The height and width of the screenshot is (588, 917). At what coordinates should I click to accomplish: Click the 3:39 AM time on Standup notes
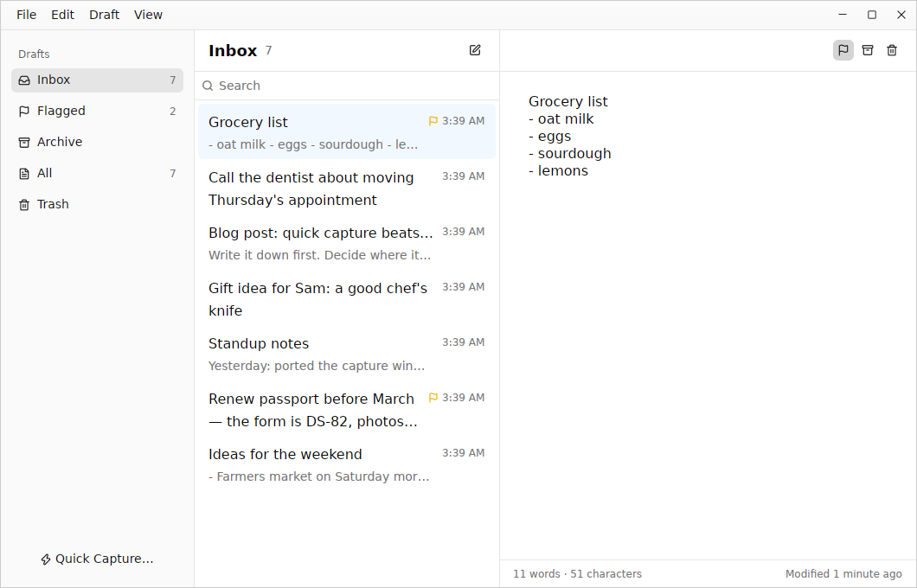pyautogui.click(x=463, y=342)
